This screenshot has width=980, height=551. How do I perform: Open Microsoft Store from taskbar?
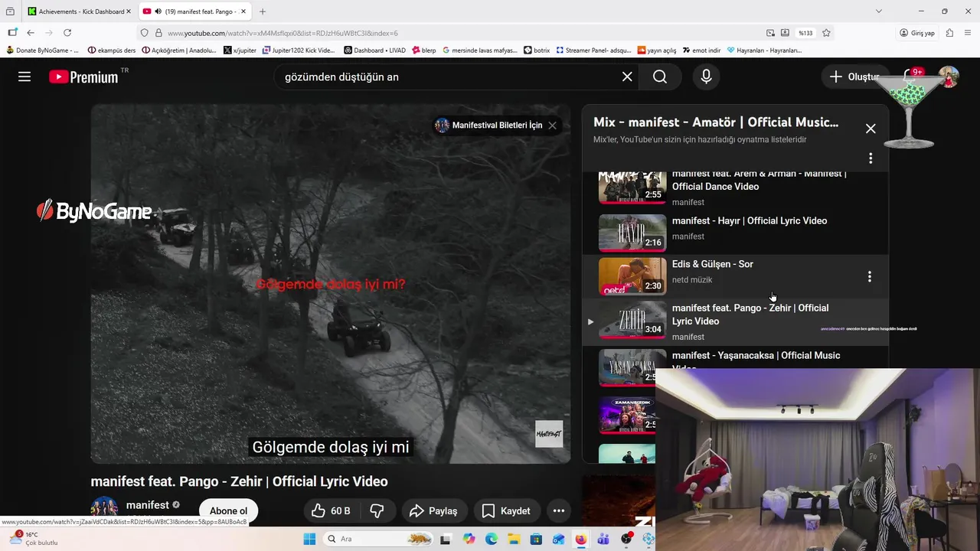[536, 539]
